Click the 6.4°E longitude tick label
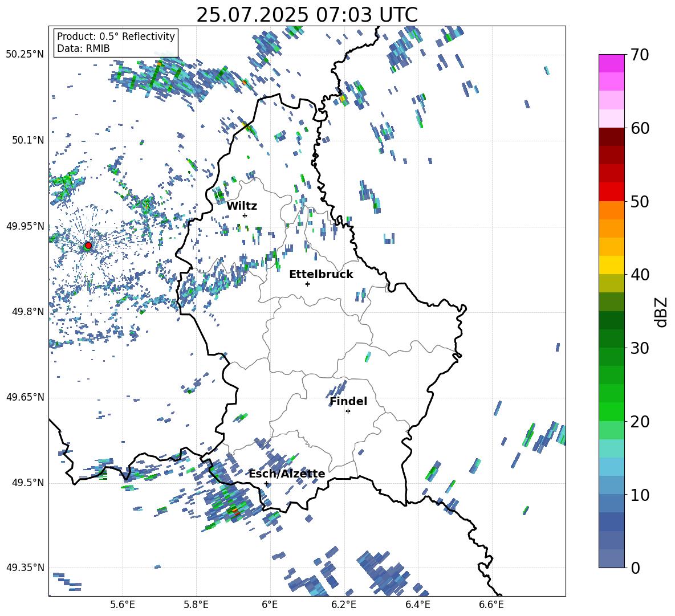 (417, 605)
